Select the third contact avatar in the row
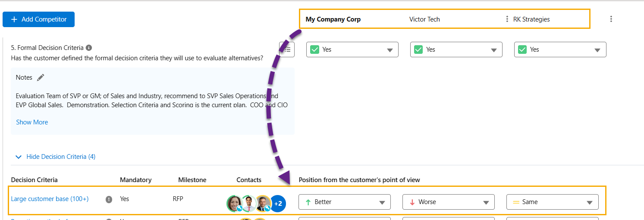Screen dimensions: 644x220 pos(263,203)
